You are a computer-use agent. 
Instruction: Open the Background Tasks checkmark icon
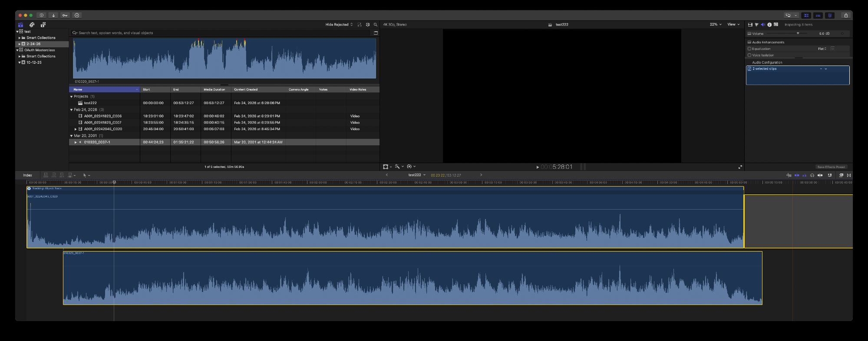tap(77, 15)
